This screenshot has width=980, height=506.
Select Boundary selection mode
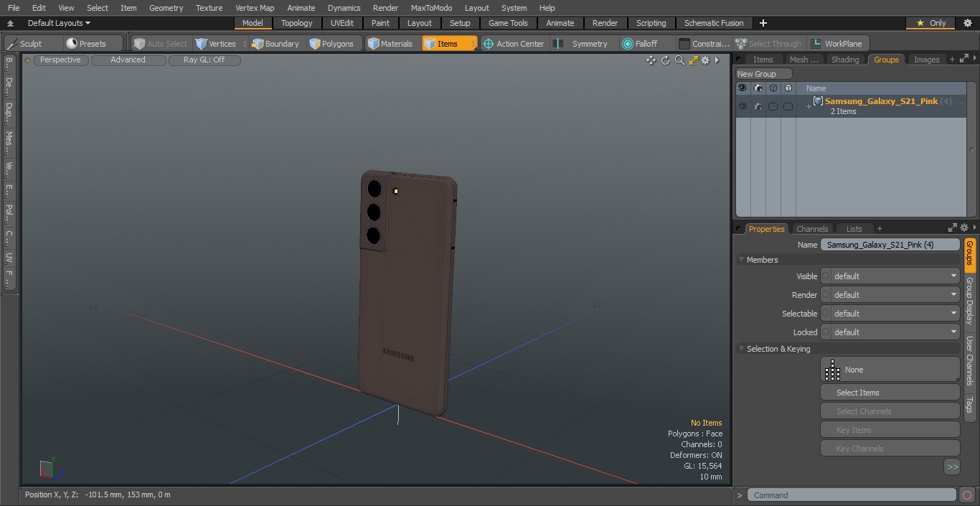pos(275,44)
